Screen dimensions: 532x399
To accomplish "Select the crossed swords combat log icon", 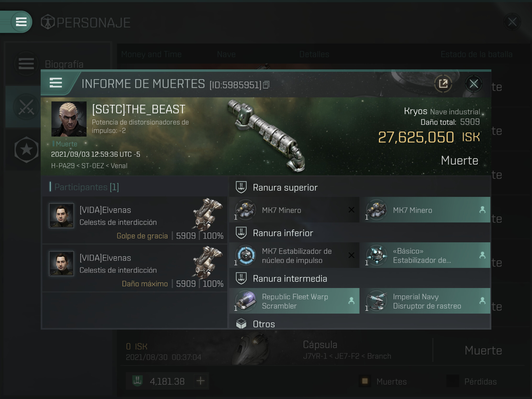I will [x=27, y=107].
